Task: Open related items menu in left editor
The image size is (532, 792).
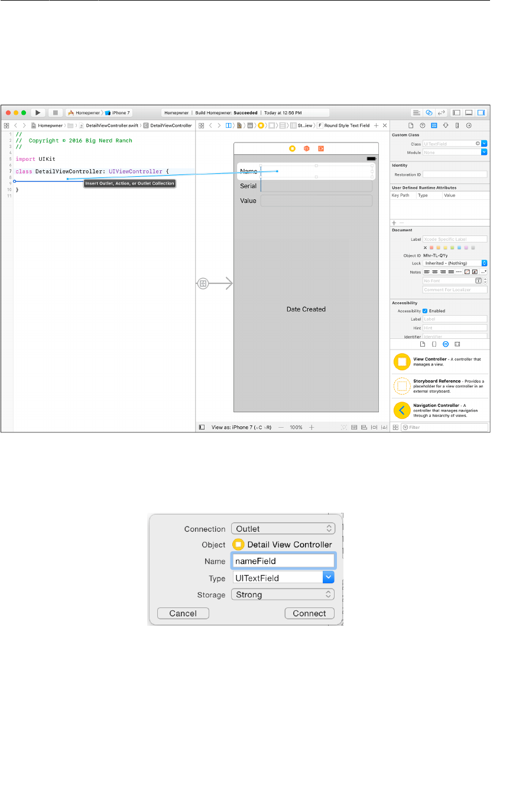Action: 7,125
